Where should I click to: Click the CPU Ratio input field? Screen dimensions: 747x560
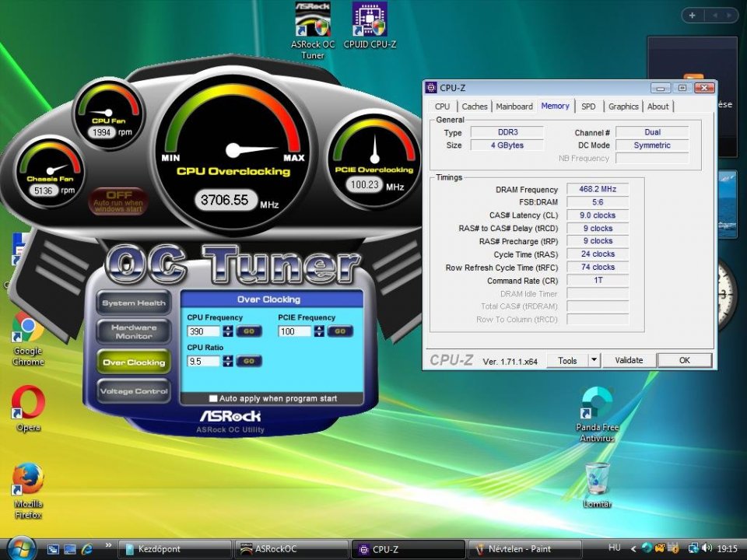203,362
